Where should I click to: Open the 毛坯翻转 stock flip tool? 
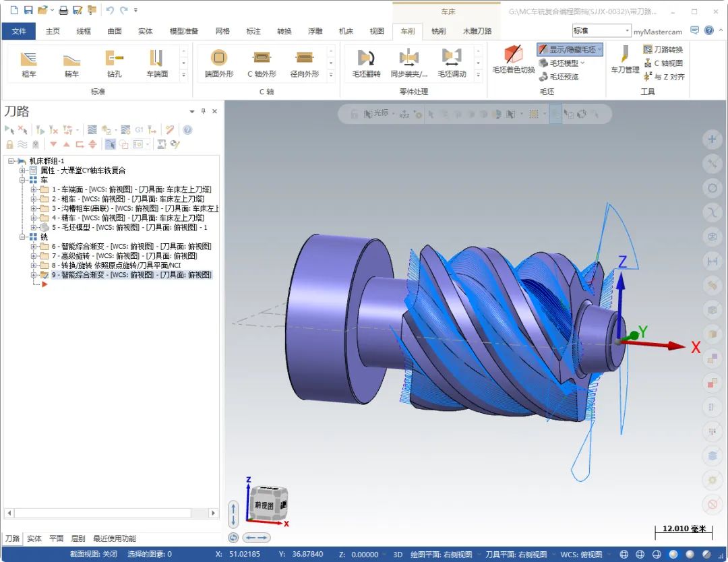[x=366, y=63]
